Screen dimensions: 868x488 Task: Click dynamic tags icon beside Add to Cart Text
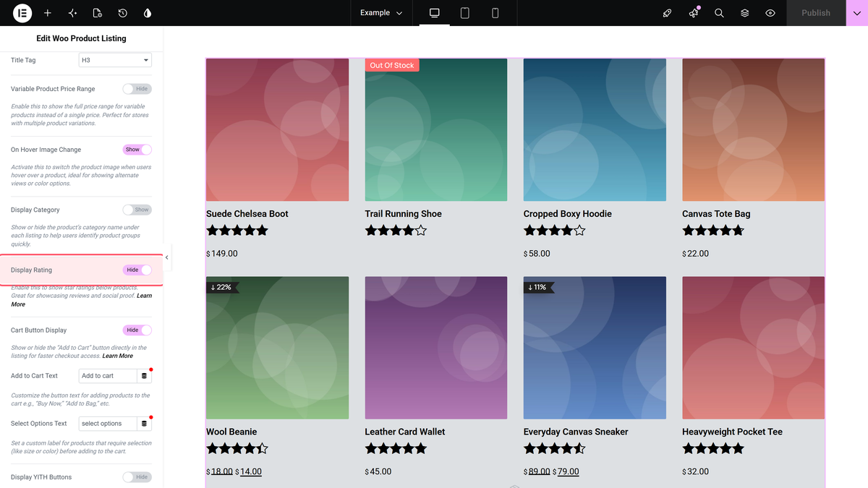[x=144, y=376]
